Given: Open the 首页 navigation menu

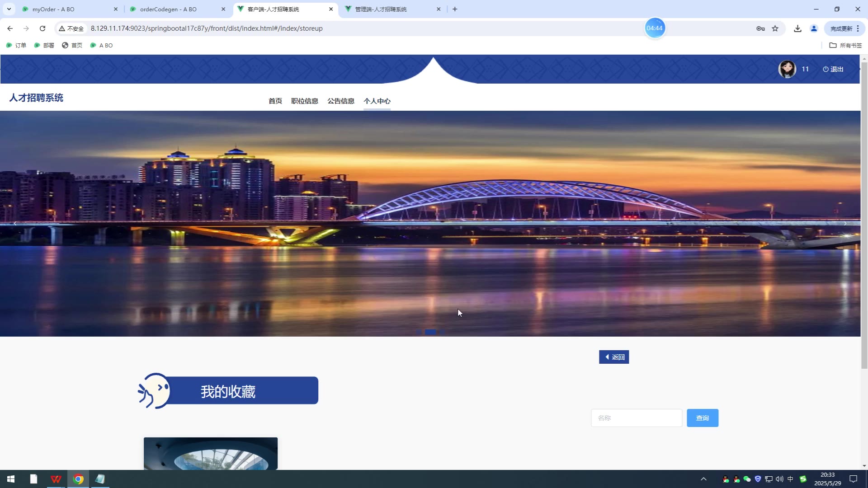Looking at the screenshot, I should click(275, 101).
